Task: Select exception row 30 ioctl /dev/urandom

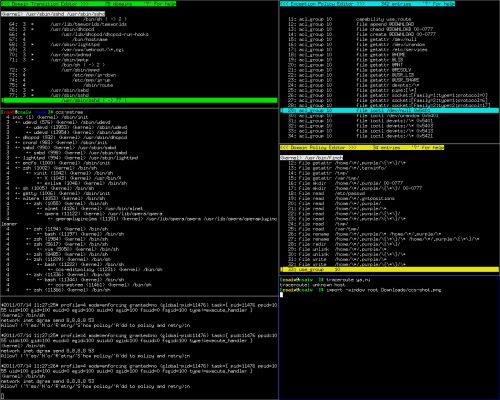Action: [x=363, y=116]
